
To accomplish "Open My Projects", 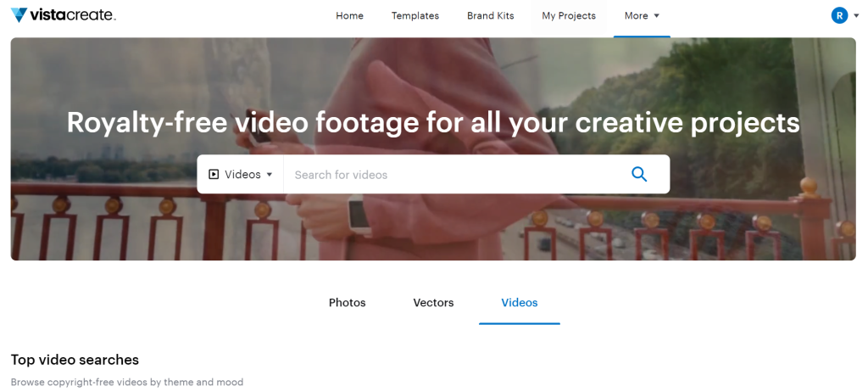I will click(569, 15).
